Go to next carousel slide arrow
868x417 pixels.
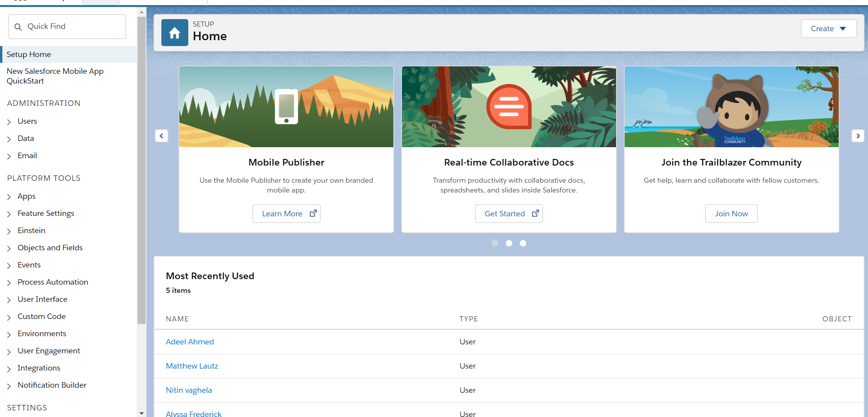click(858, 136)
